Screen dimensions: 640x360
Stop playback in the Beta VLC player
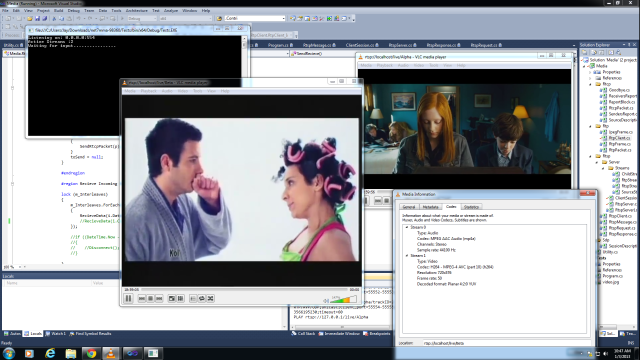[x=150, y=299]
